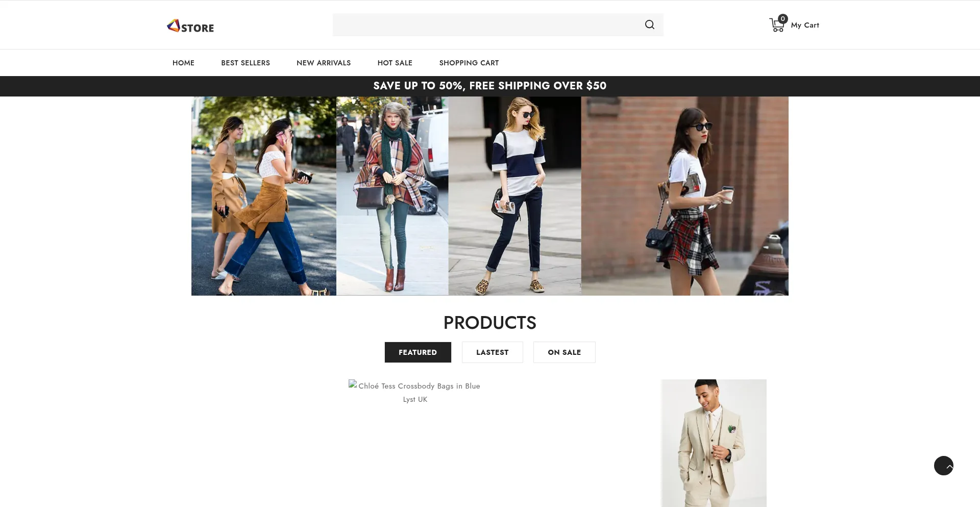The height and width of the screenshot is (507, 980).
Task: Select Shopping Cart in the navigation bar
Action: 469,63
